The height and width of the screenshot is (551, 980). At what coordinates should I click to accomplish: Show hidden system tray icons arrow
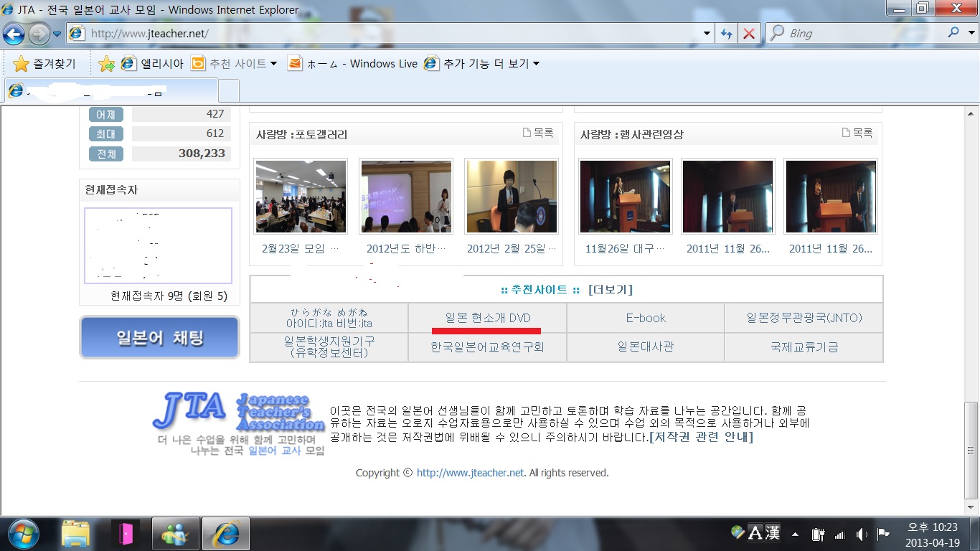tap(795, 534)
